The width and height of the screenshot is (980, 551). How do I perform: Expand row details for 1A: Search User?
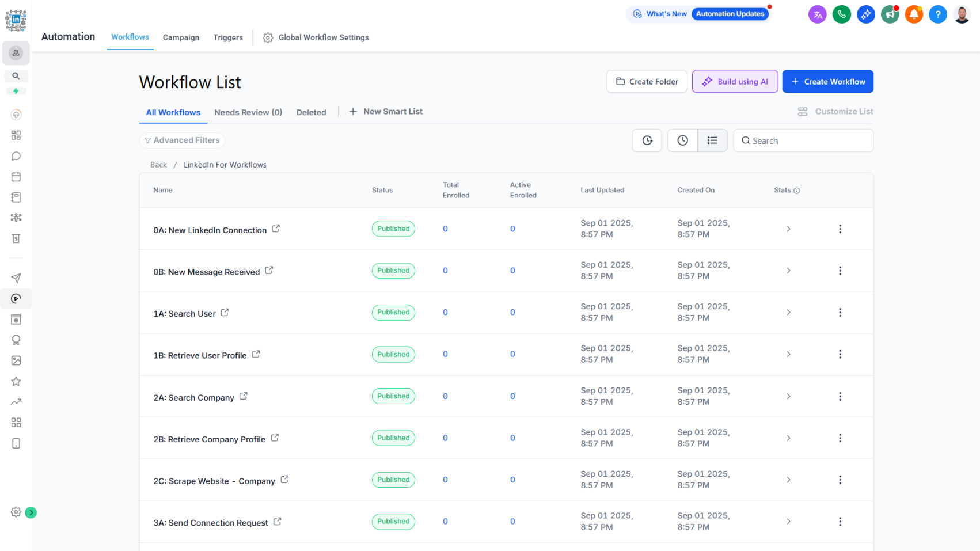788,312
